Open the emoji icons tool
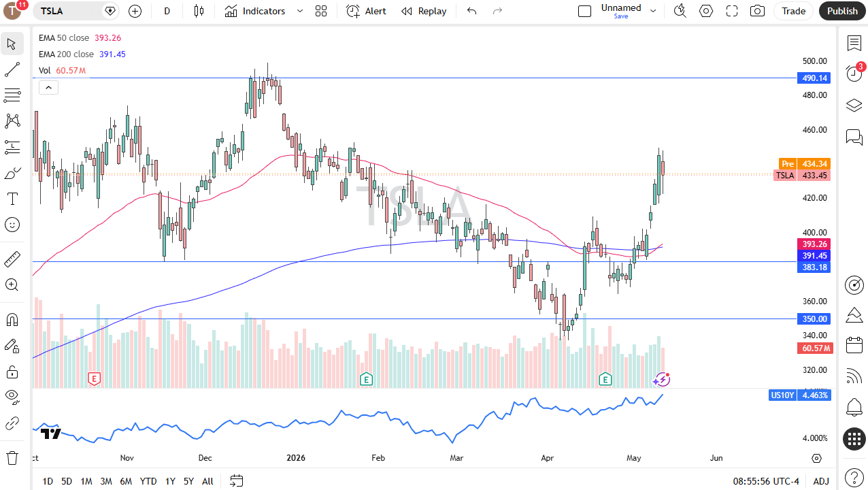The height and width of the screenshot is (490, 868). click(x=12, y=225)
